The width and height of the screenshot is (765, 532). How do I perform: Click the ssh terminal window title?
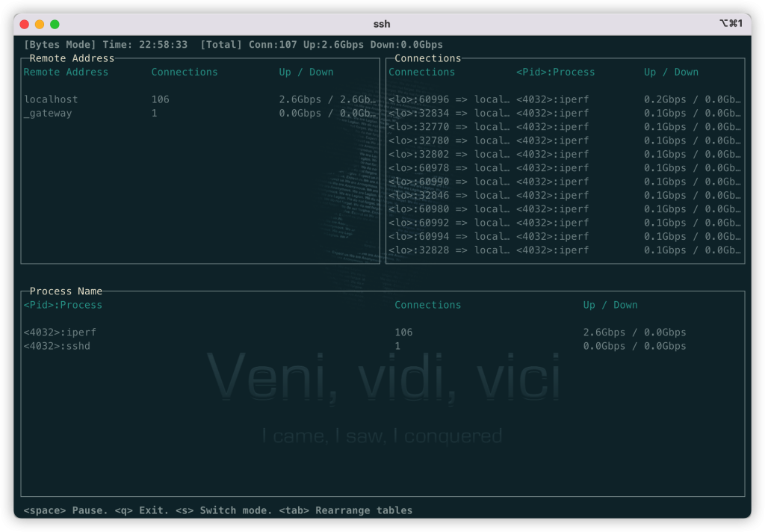point(382,23)
